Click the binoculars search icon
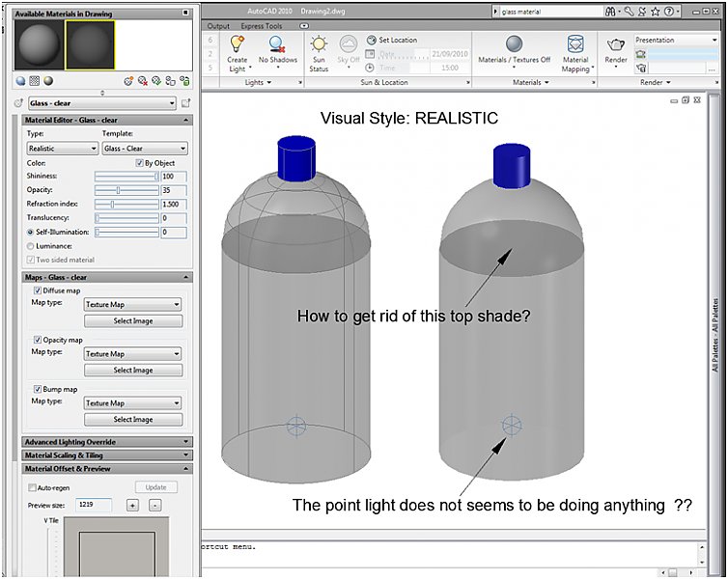This screenshot has height=579, width=728. pyautogui.click(x=610, y=12)
